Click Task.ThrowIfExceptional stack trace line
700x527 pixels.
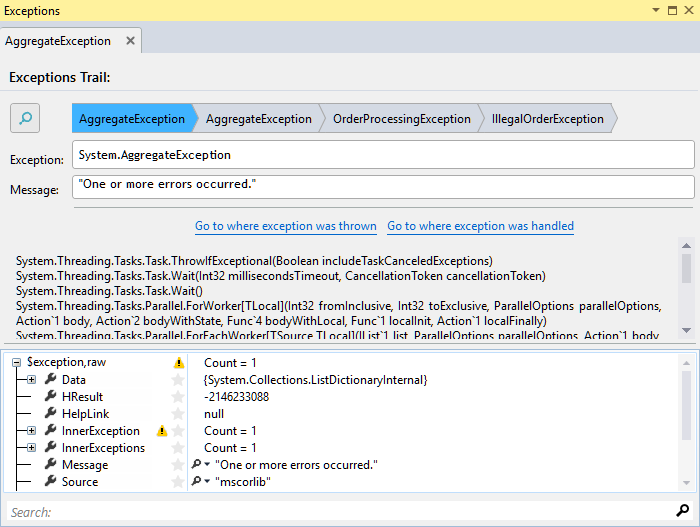(254, 261)
